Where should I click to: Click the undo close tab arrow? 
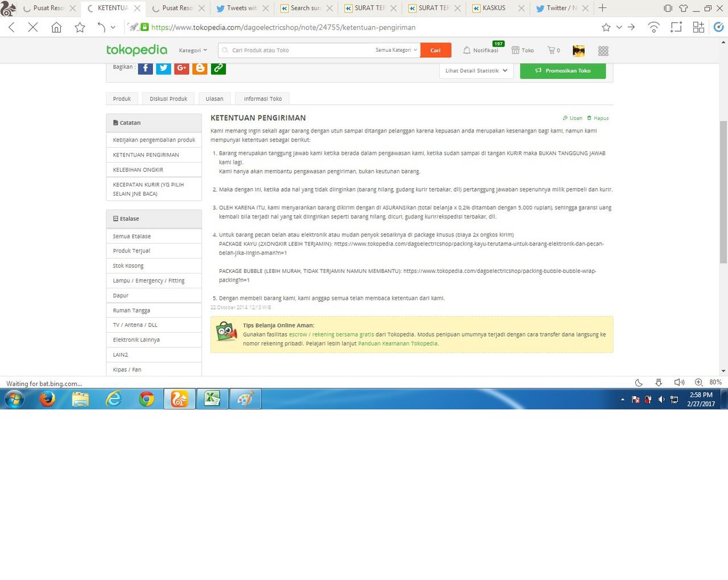tap(101, 27)
